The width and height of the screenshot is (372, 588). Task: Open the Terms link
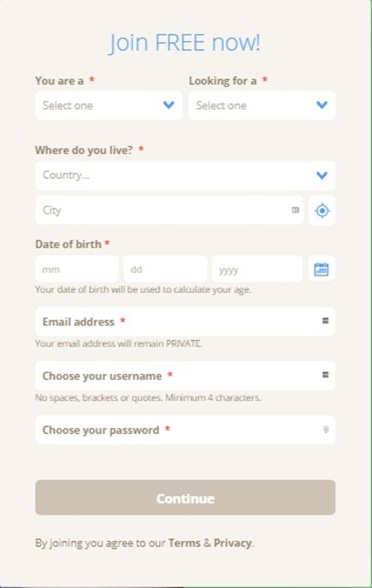click(184, 543)
